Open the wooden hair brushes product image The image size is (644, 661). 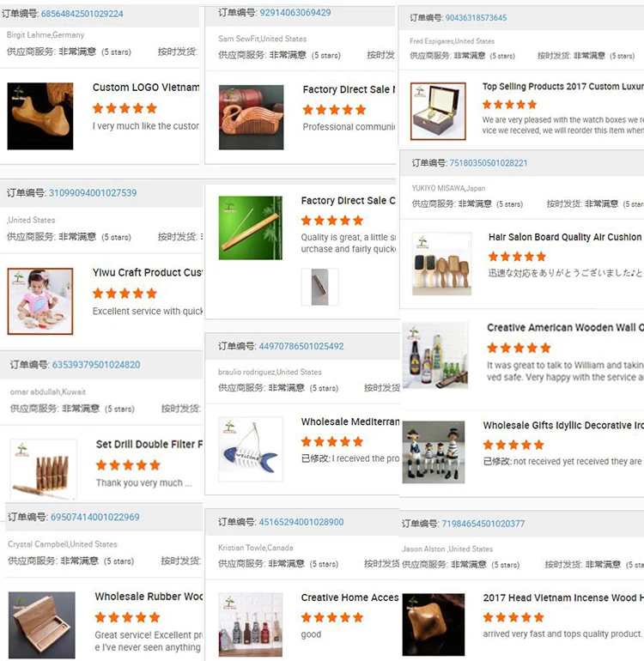[x=441, y=264]
